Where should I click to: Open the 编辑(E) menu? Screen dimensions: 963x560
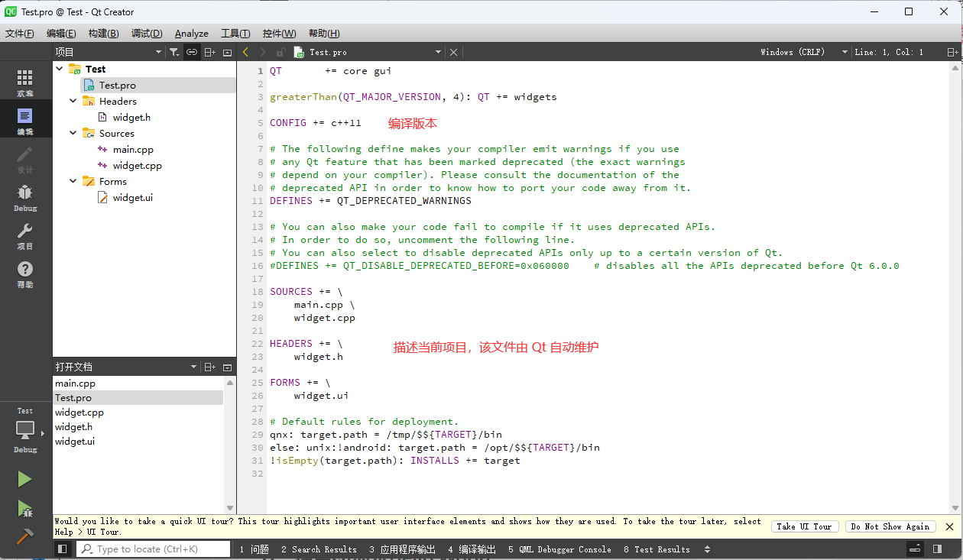click(61, 34)
